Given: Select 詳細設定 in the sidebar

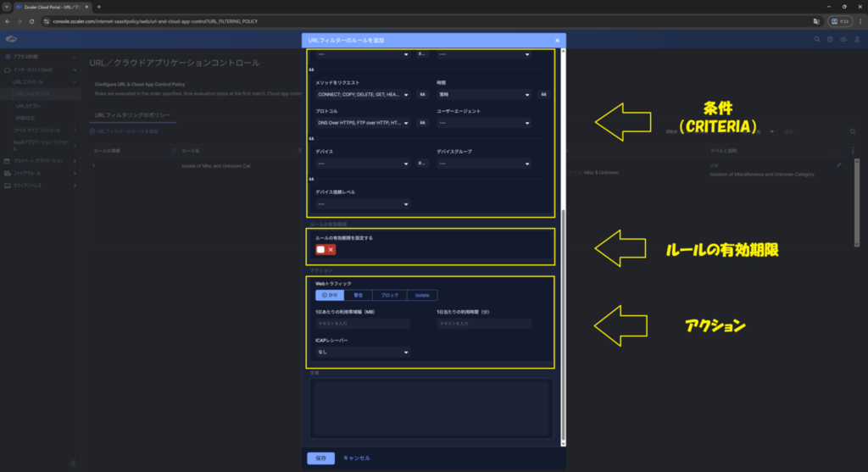Looking at the screenshot, I should click(25, 118).
